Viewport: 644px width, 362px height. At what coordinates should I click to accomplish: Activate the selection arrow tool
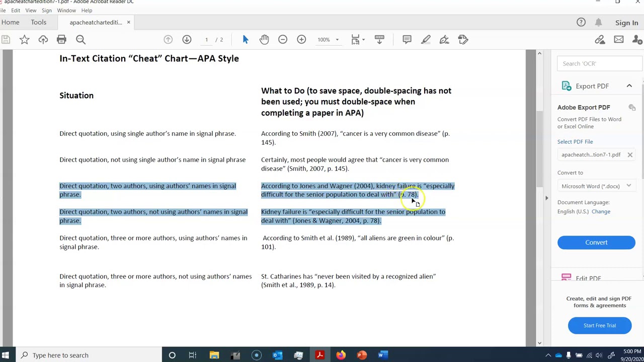pyautogui.click(x=246, y=40)
